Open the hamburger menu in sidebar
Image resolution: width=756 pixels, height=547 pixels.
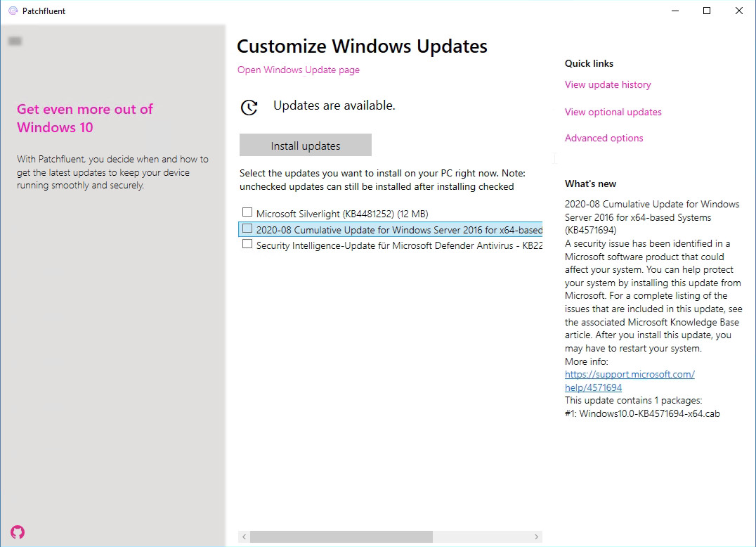(x=15, y=41)
